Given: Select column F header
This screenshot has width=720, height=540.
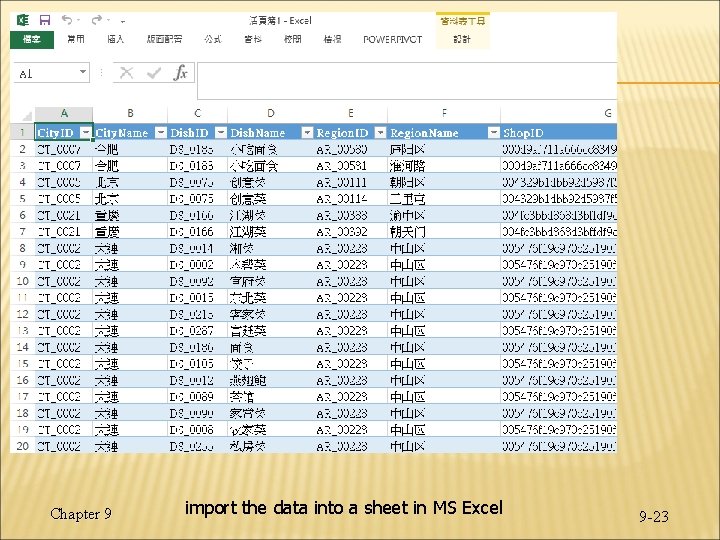Looking at the screenshot, I should 444,113.
